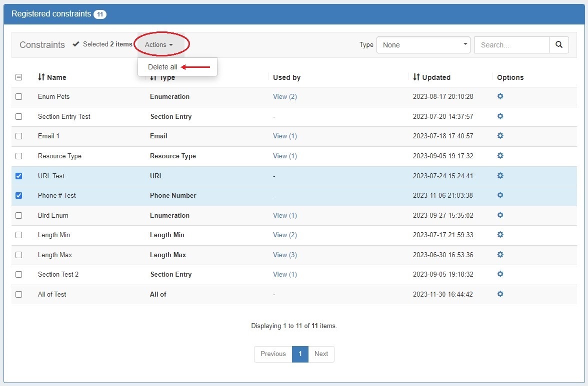Open options gear for All of Test
The height and width of the screenshot is (386, 588).
[500, 294]
